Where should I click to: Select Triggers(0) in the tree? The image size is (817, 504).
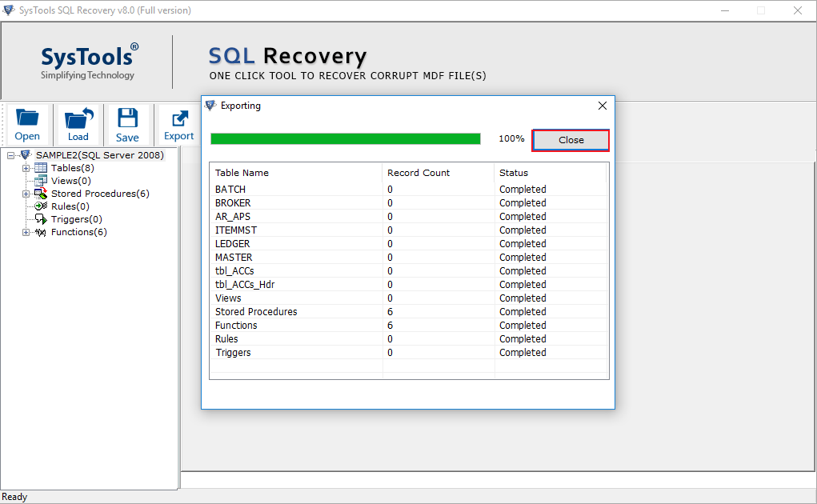[76, 219]
